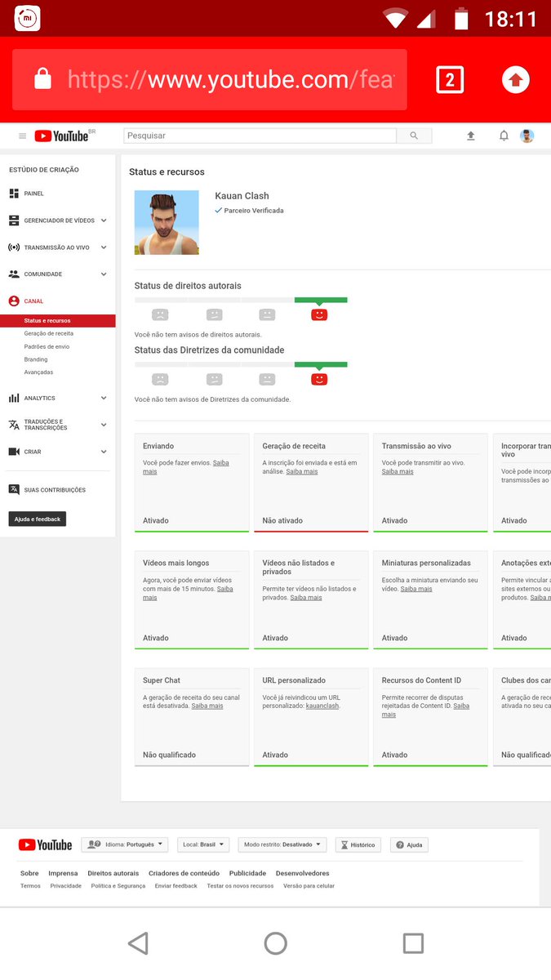Click the Analytics bar chart icon
Viewport: 551px width, 980px height.
pyautogui.click(x=14, y=399)
